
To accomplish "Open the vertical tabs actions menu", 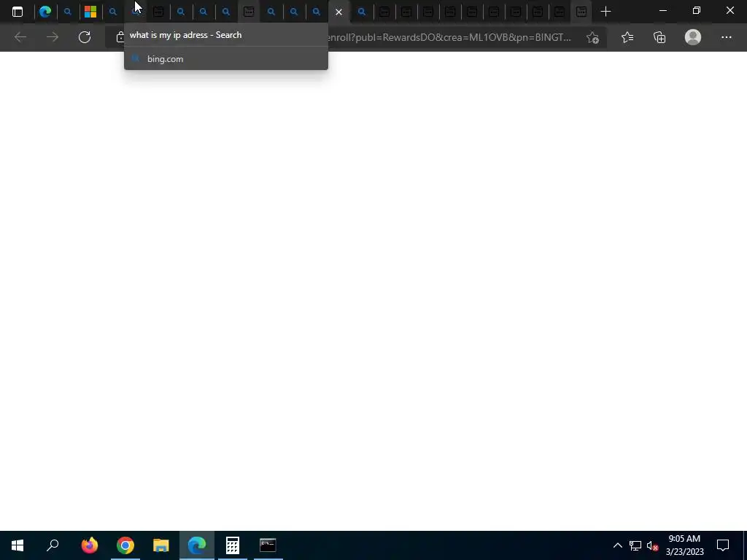I will (18, 12).
